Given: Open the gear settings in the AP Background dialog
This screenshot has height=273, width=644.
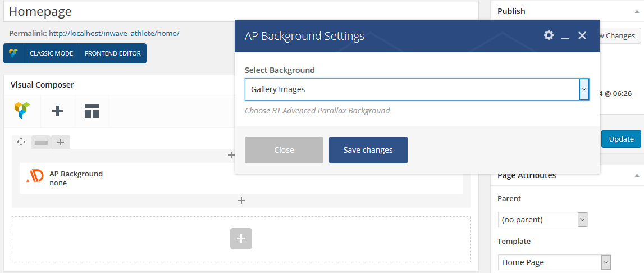Looking at the screenshot, I should 549,35.
